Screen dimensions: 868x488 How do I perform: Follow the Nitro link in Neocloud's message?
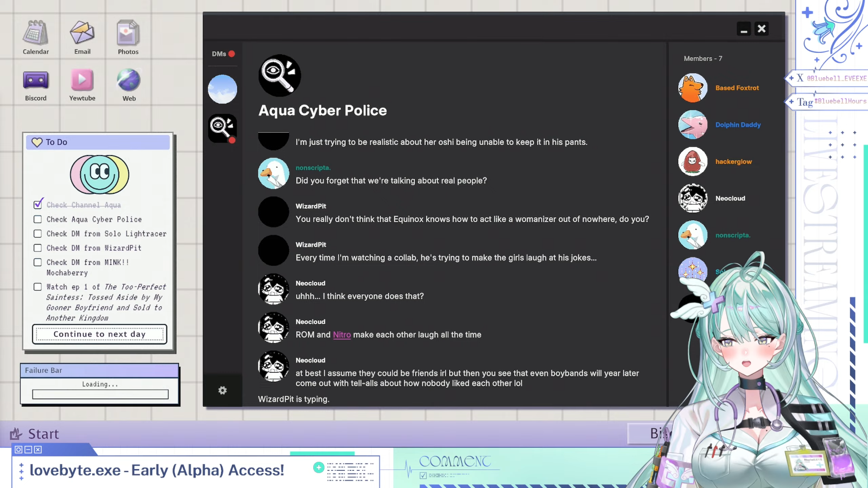(342, 334)
